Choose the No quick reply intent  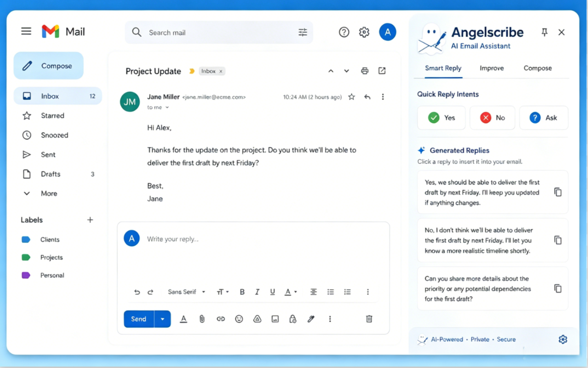point(492,118)
